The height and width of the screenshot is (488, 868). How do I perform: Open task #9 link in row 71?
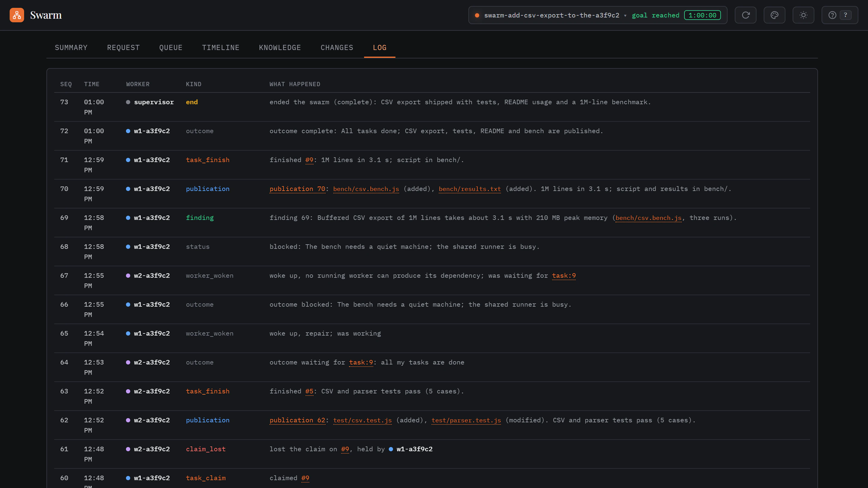point(309,160)
